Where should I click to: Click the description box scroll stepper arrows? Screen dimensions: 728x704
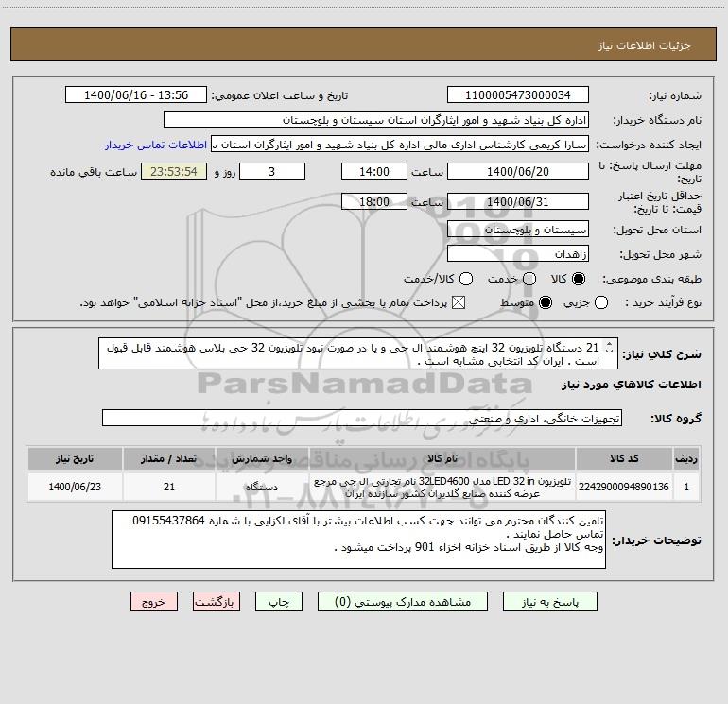coord(609,348)
